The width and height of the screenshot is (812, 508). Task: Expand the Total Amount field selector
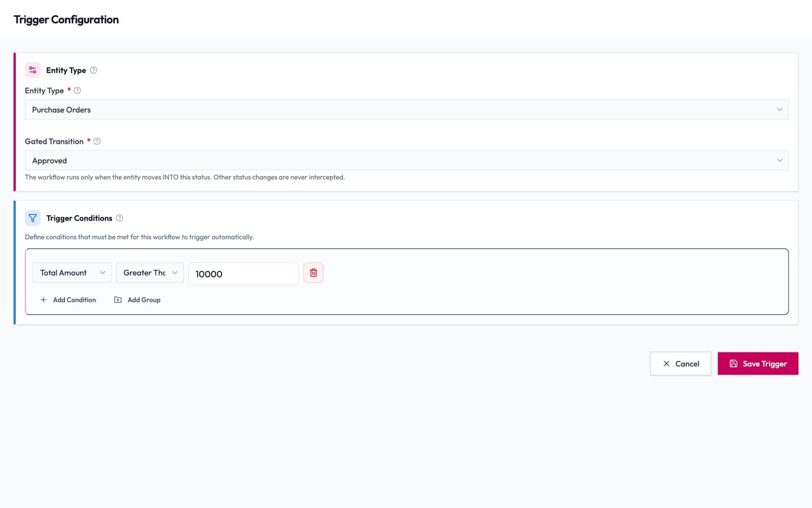[x=72, y=273]
